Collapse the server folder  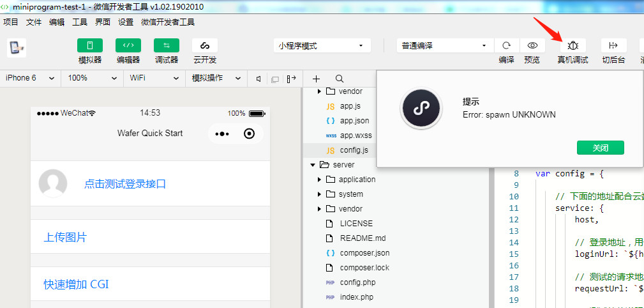point(313,165)
